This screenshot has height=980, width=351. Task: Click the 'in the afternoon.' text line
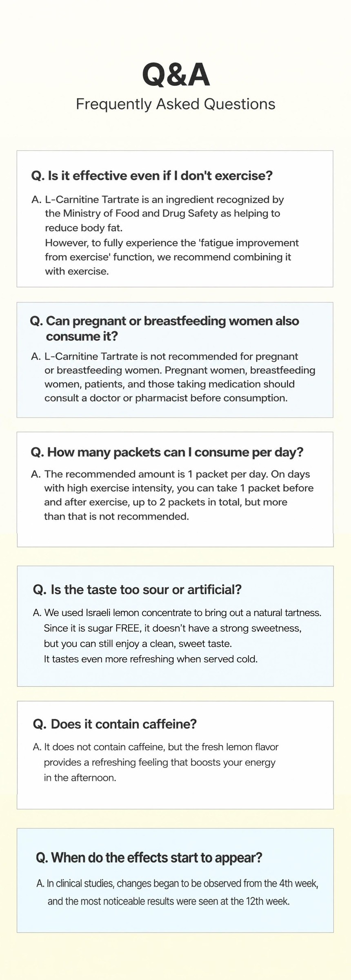point(80,777)
